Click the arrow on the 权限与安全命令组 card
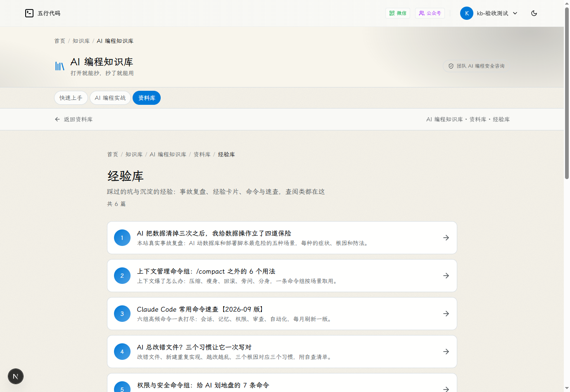Screen dimensions: 570x392 [x=446, y=389]
